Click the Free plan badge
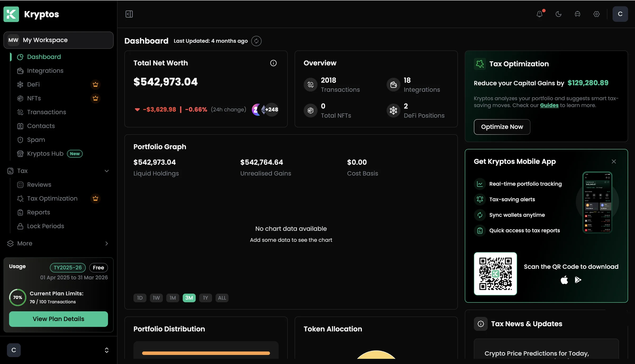 pos(98,267)
